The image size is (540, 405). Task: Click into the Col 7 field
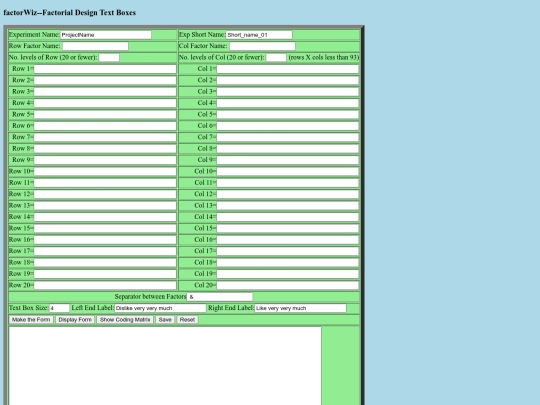click(288, 137)
